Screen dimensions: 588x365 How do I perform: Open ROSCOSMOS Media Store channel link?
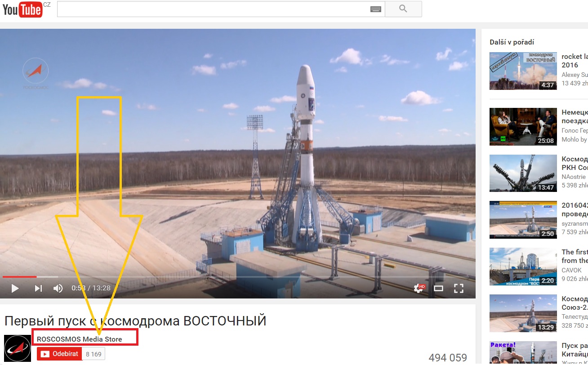[x=80, y=339]
